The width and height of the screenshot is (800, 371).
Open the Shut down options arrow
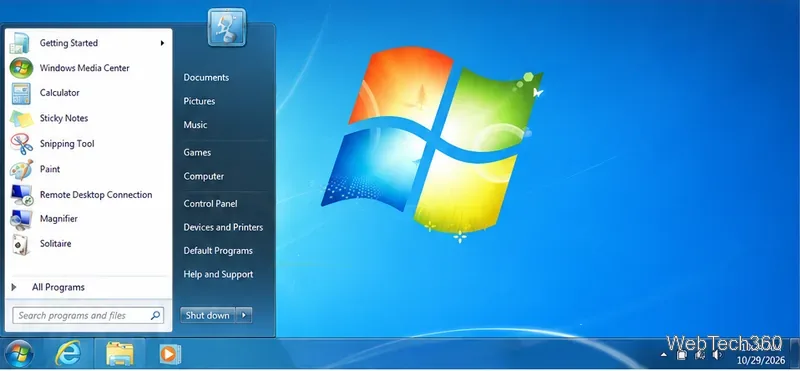click(244, 315)
